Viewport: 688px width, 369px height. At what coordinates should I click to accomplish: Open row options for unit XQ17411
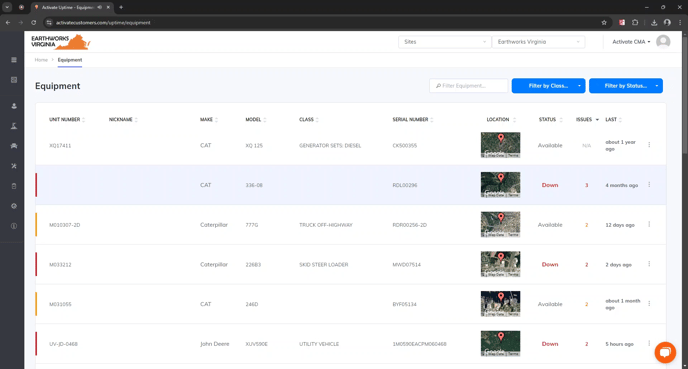(x=649, y=145)
